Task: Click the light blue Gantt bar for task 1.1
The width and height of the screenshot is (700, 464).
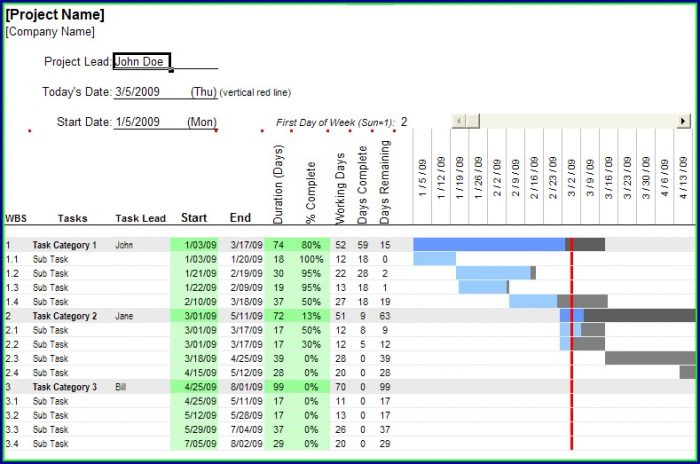Action: tap(434, 259)
